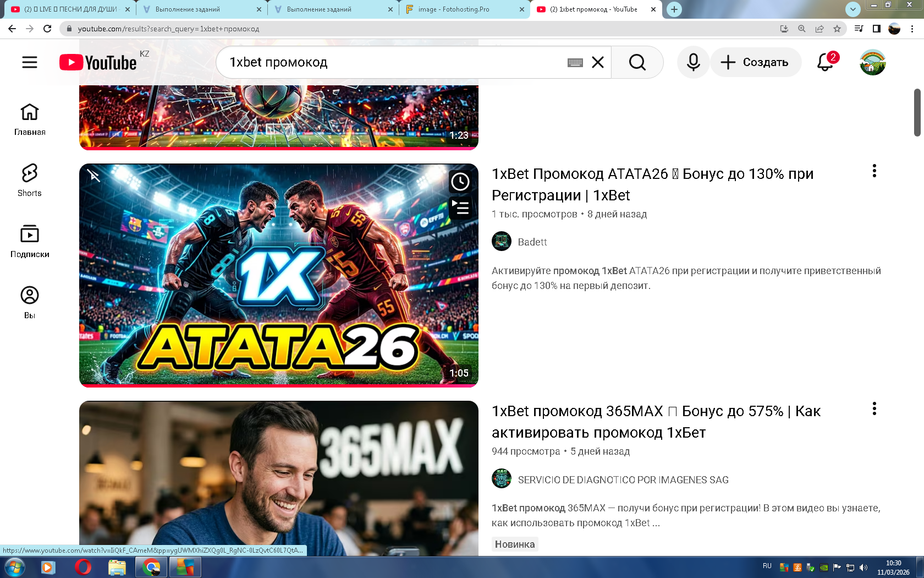Screen dimensions: 924x578
Task: Close the image - Fotohosting.Pro tab
Action: click(x=522, y=9)
